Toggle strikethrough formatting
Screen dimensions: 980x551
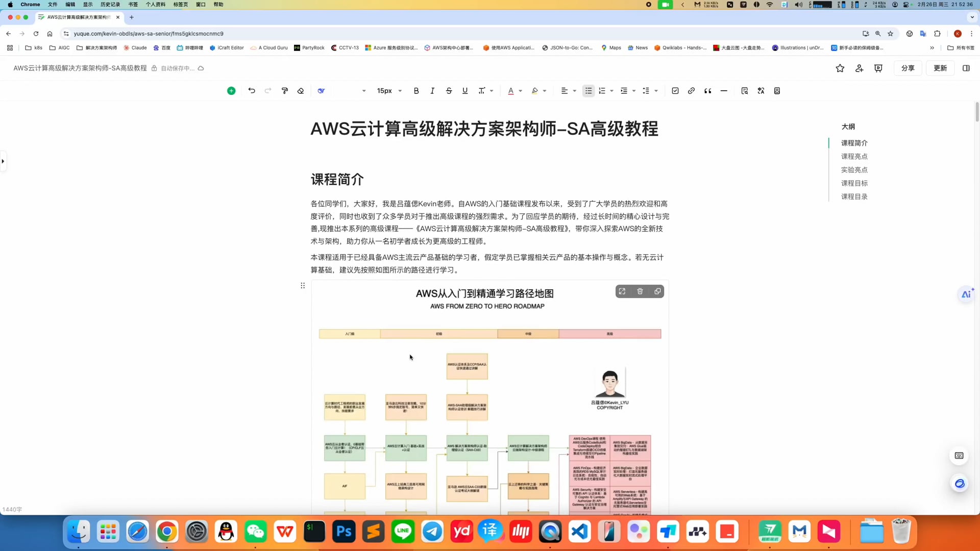click(x=449, y=90)
